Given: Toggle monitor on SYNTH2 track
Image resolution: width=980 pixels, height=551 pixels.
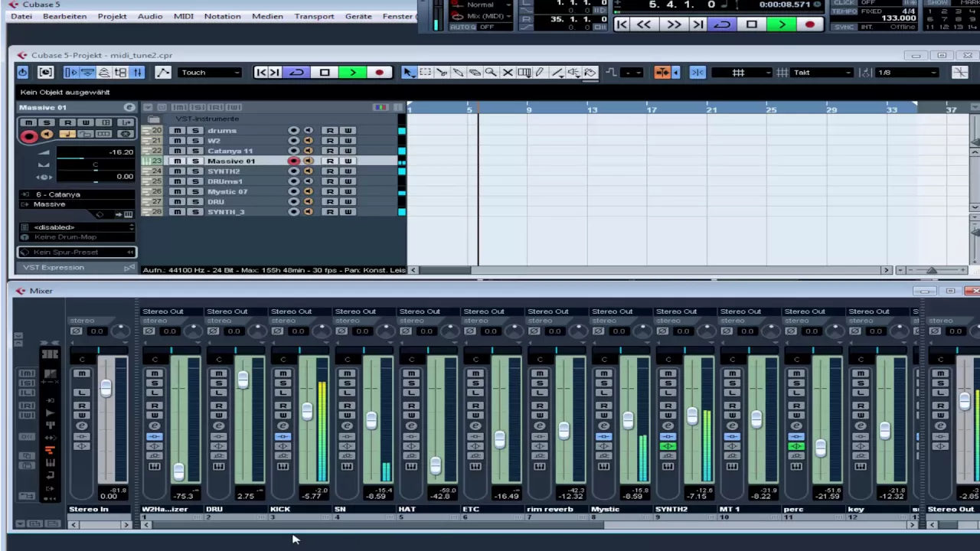Looking at the screenshot, I should point(308,171).
